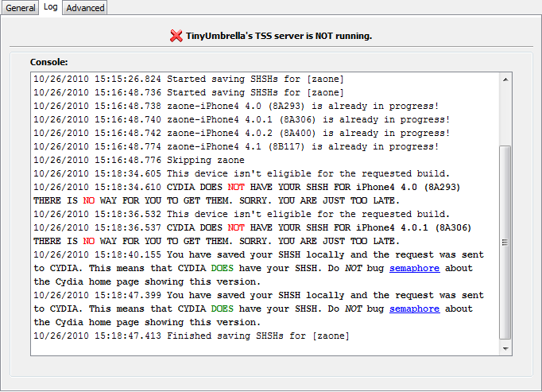Screen dimensions: 542x392
Task: Click the 15:18:34.605 'isn't eligible' log line
Action: (242, 173)
